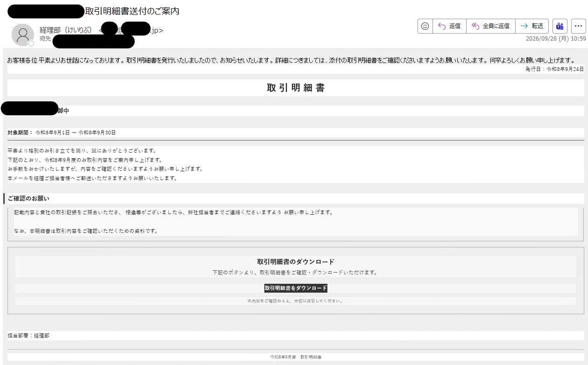Viewport: 588px width, 365px height.
Task: Forward the email with 転送
Action: pos(532,26)
